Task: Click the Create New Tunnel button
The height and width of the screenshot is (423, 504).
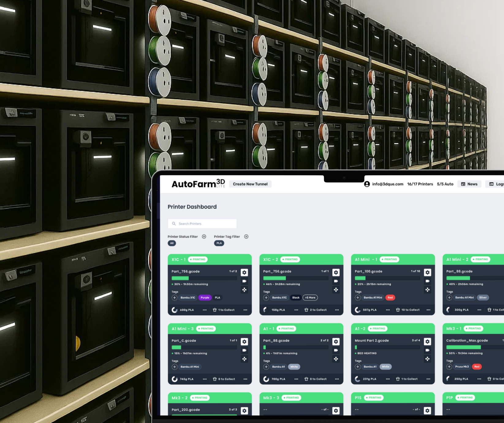Action: tap(250, 184)
